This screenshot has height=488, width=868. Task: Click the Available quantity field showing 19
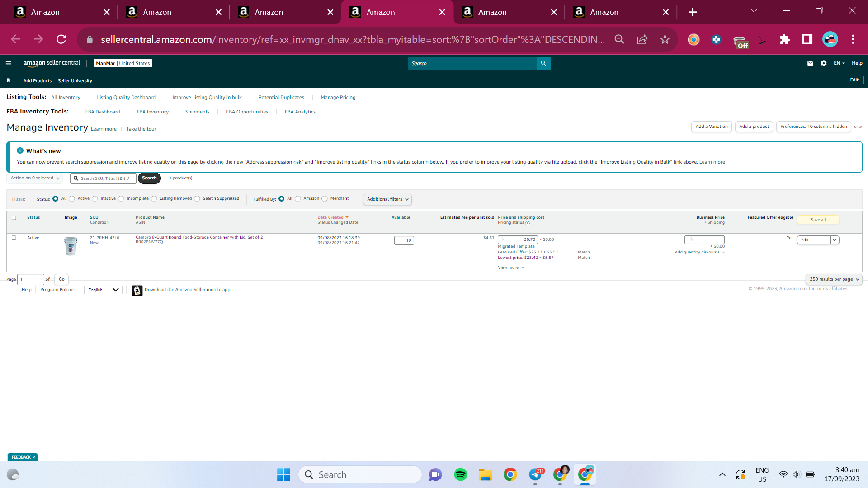(404, 240)
